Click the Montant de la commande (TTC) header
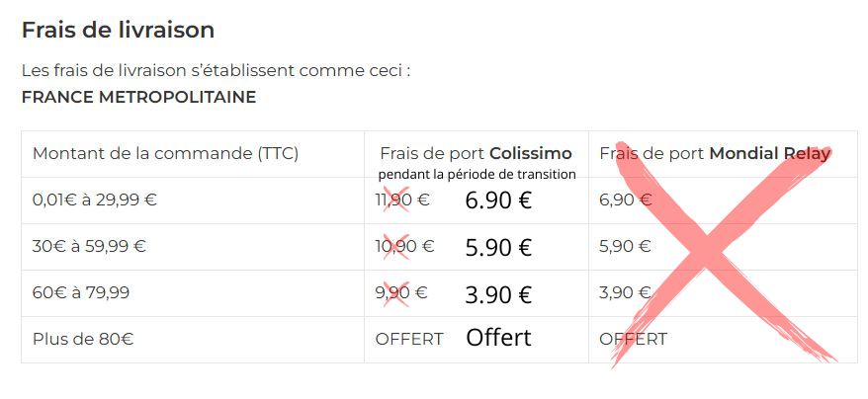This screenshot has height=399, width=868. point(165,153)
